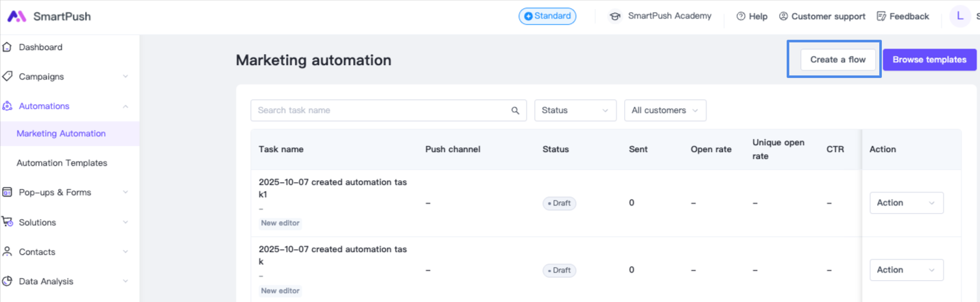980x302 pixels.
Task: Click the Solutions cart icon
Action: [x=8, y=222]
